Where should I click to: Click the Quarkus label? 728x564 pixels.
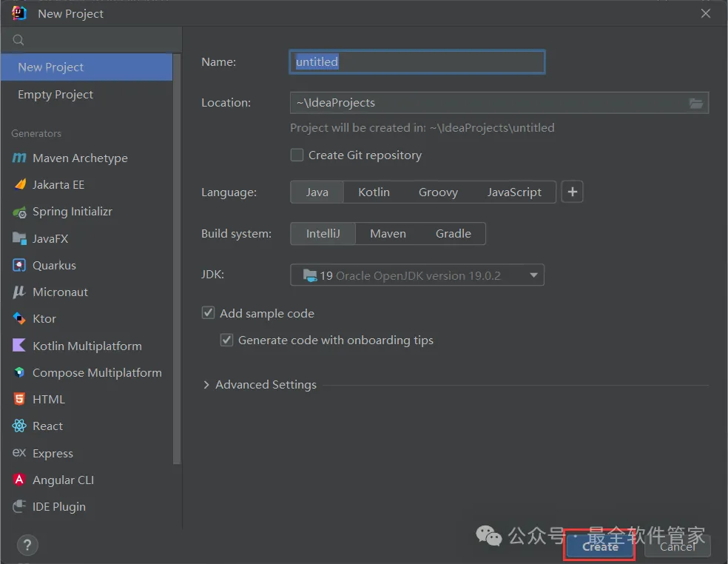[54, 265]
